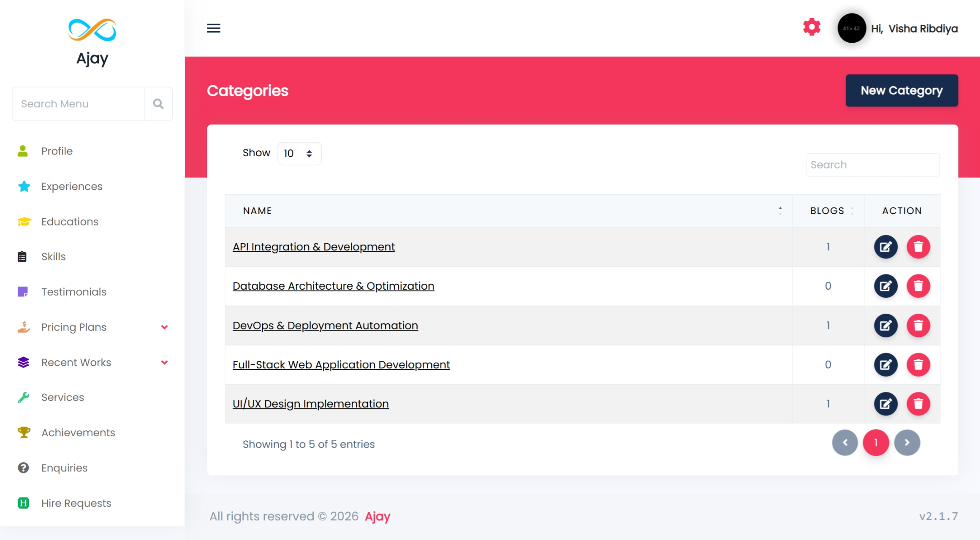Viewport: 980px width, 540px height.
Task: Edit the DevOps & Deployment Automation category
Action: (885, 326)
